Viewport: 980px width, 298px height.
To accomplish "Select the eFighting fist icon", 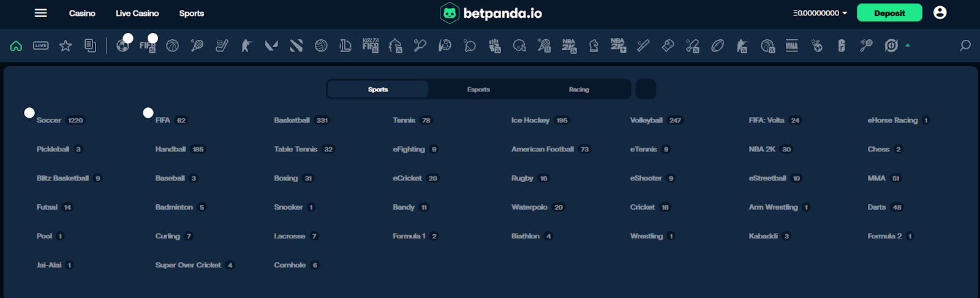I will [495, 45].
